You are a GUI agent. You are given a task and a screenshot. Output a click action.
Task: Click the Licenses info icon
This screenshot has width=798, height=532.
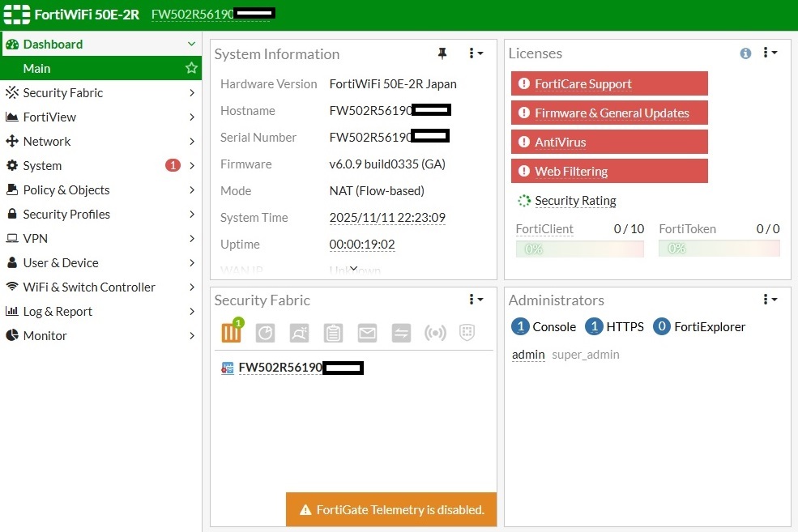[745, 53]
